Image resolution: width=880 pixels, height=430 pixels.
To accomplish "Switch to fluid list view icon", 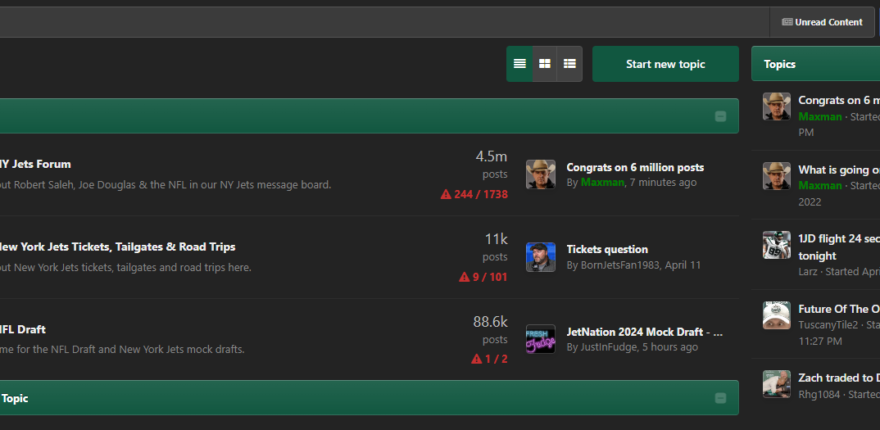I will click(570, 64).
